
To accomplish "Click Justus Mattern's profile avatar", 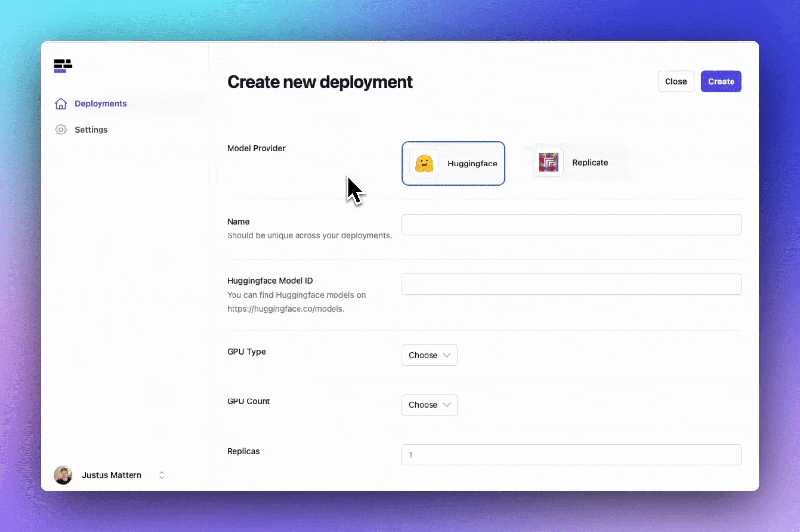I will (63, 475).
